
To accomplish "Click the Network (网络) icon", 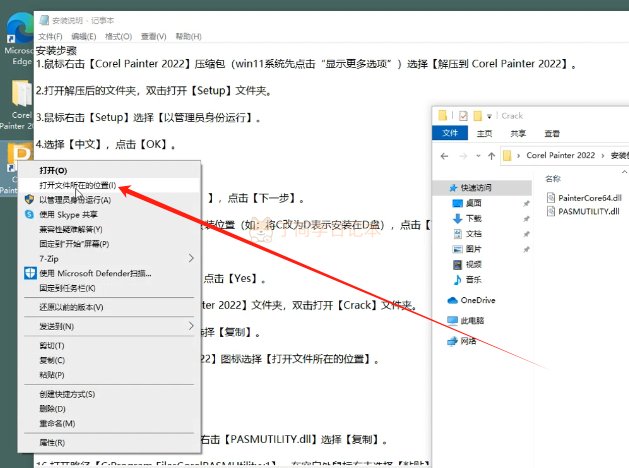I will click(452, 341).
